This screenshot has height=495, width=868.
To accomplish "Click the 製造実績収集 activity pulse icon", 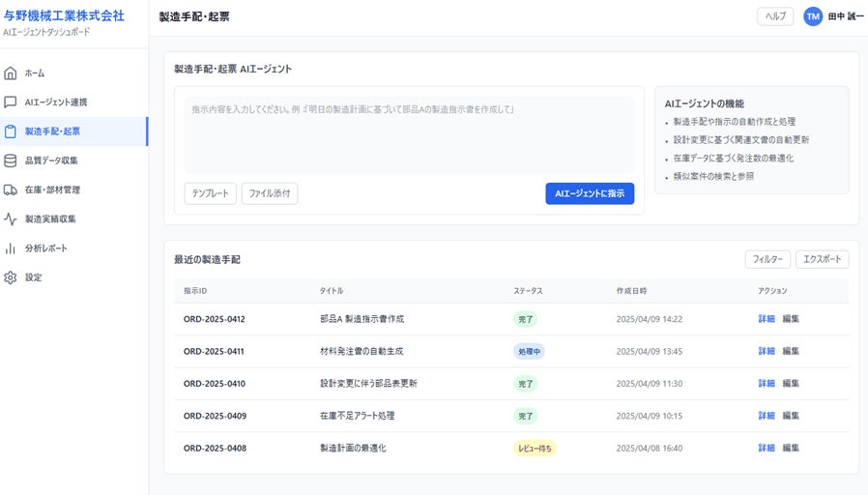I will pyautogui.click(x=10, y=219).
